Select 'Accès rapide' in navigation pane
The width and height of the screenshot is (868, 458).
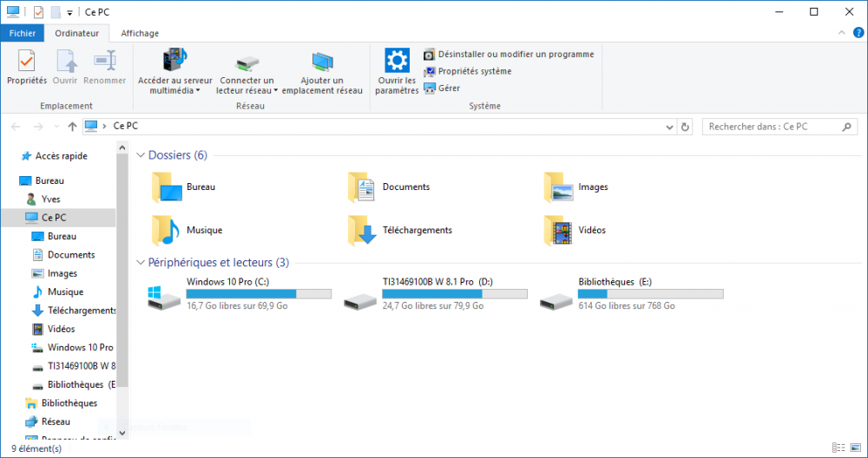pyautogui.click(x=54, y=156)
